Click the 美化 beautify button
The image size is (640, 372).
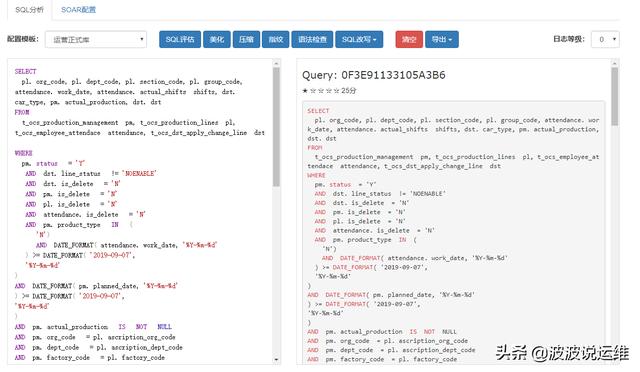[x=217, y=39]
